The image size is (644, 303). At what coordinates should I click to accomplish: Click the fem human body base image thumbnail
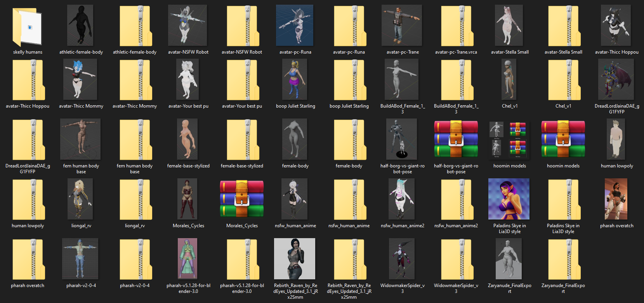tap(80, 139)
